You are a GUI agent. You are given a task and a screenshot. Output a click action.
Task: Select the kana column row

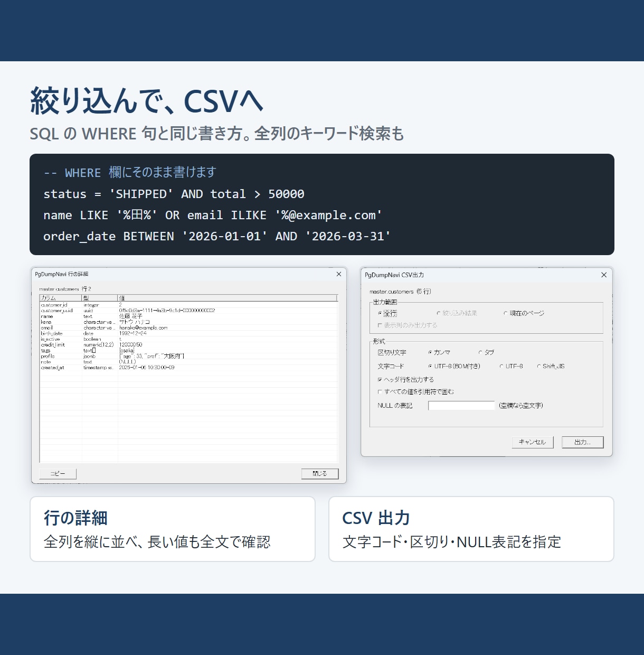[x=188, y=322]
